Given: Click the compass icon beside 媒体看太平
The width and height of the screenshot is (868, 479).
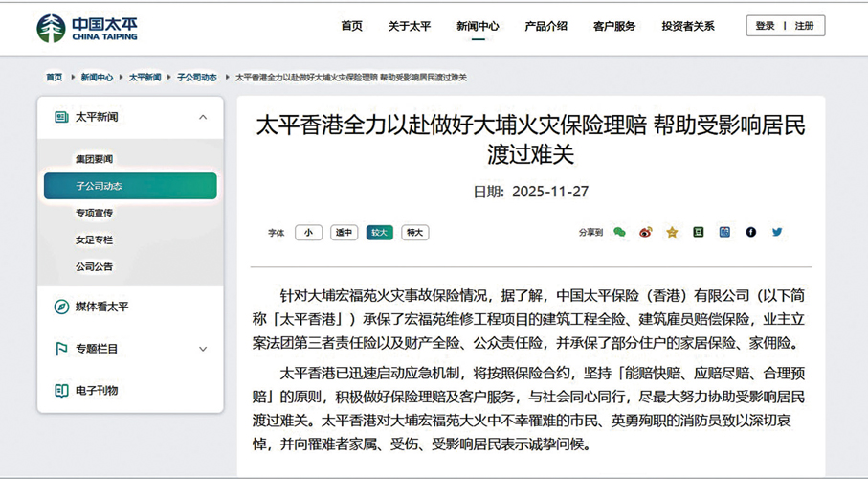Looking at the screenshot, I should click(x=61, y=307).
